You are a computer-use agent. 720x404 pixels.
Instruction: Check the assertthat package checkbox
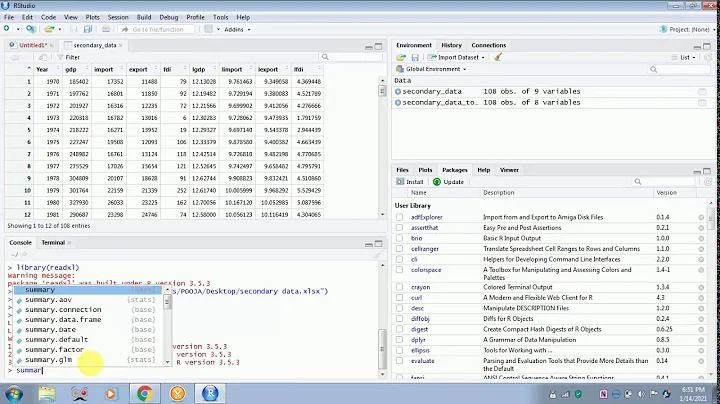399,228
